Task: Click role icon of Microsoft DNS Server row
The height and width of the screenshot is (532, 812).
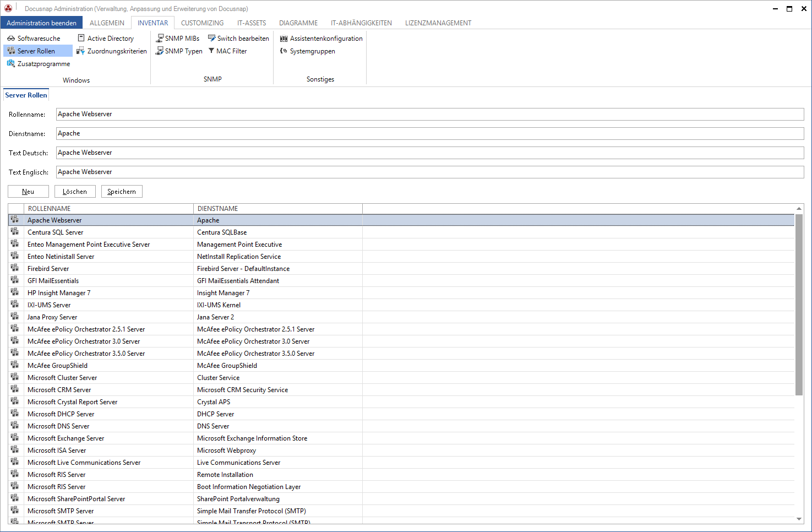Action: [15, 426]
